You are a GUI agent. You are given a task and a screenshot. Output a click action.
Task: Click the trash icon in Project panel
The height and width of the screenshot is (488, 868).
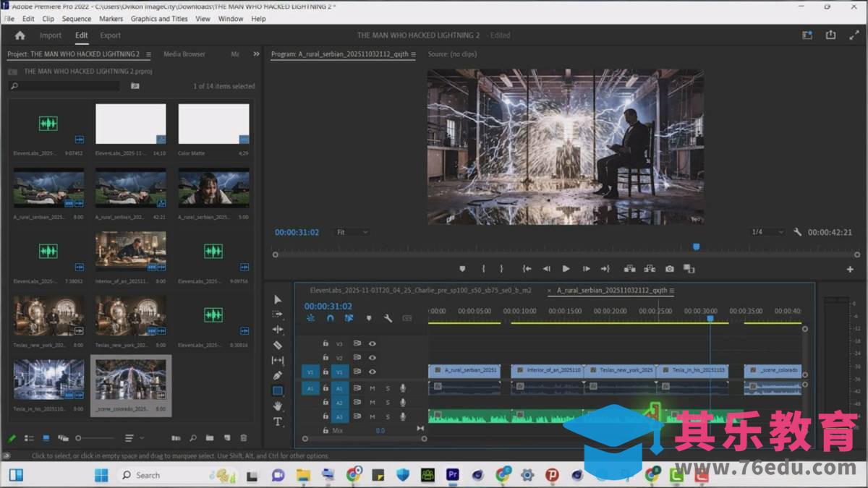244,438
